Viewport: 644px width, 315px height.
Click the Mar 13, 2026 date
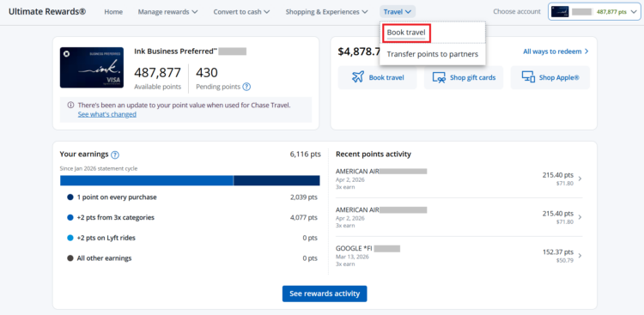point(352,257)
